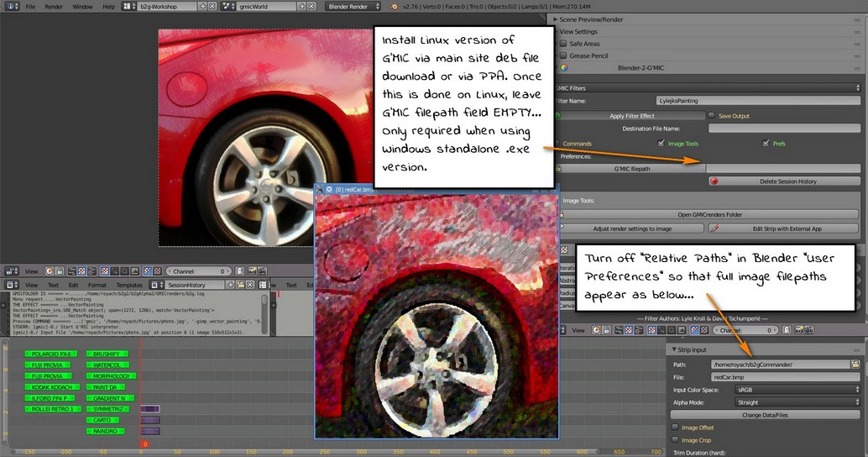
Task: Click the Filter Name field LylejksPainting
Action: [x=758, y=101]
